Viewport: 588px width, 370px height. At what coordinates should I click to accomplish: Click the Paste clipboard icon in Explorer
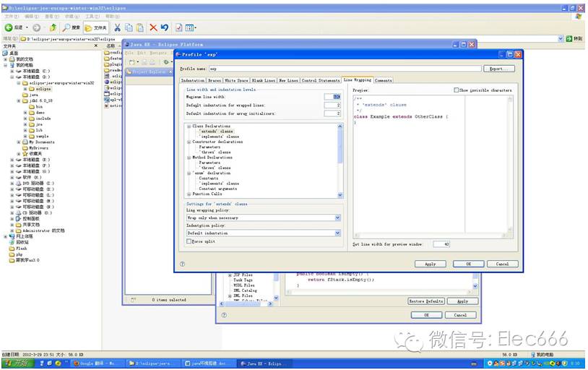pyautogui.click(x=140, y=27)
